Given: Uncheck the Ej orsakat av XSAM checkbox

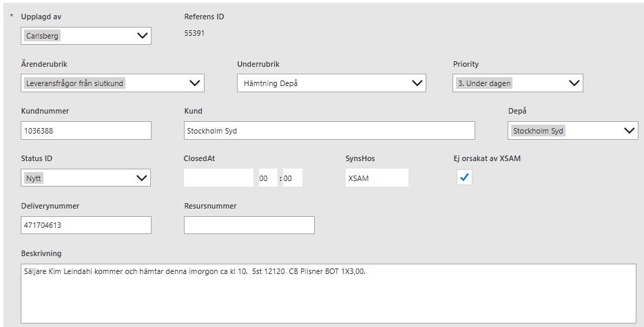Looking at the screenshot, I should (465, 178).
